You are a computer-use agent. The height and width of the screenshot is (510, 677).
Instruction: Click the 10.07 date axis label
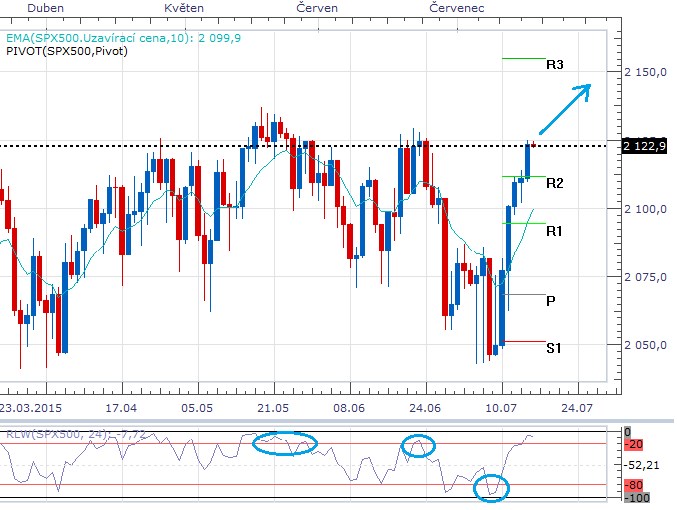501,408
